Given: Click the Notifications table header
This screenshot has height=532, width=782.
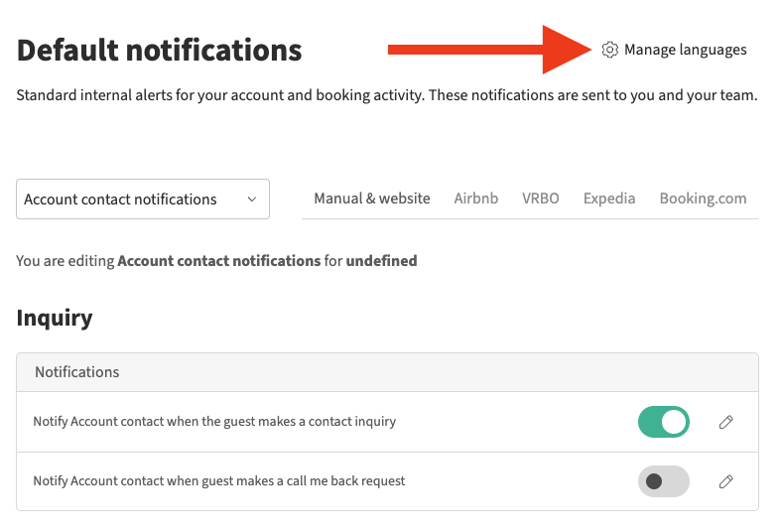Looking at the screenshot, I should (77, 372).
